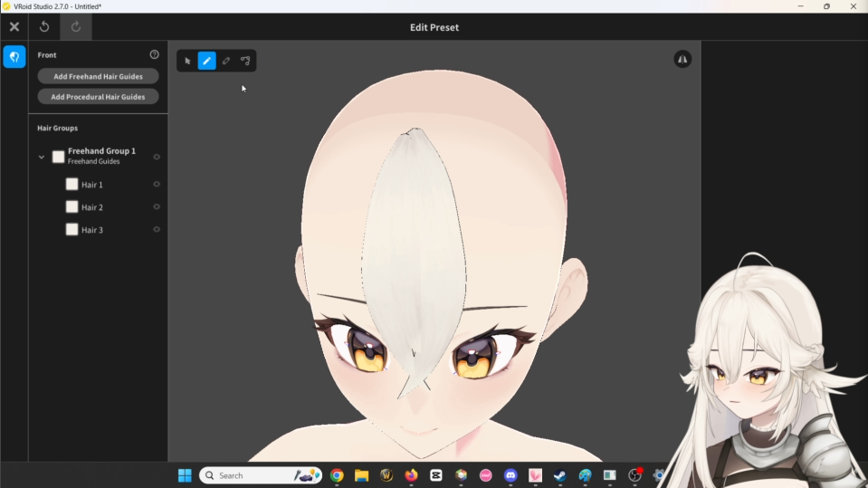Viewport: 868px width, 488px height.
Task: Select the control point editing tool
Action: coord(245,61)
